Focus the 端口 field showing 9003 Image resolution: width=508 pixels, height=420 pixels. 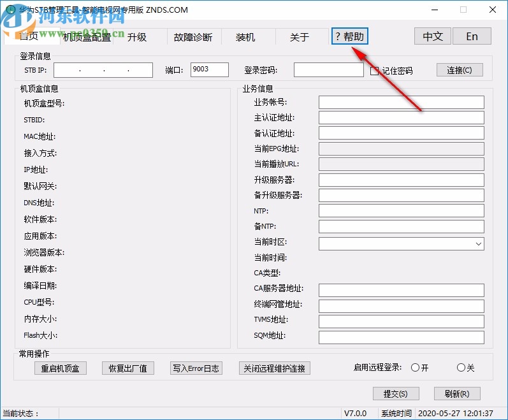pyautogui.click(x=209, y=69)
